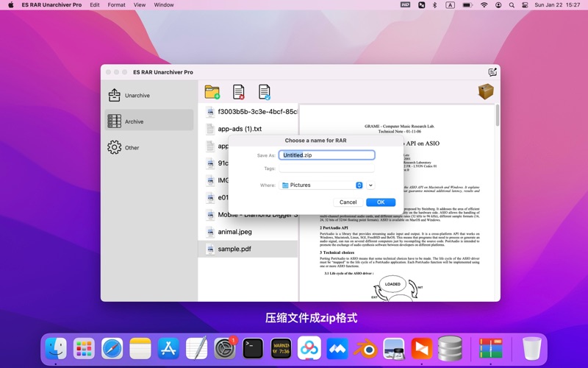Open the database app in dock

[450, 348]
